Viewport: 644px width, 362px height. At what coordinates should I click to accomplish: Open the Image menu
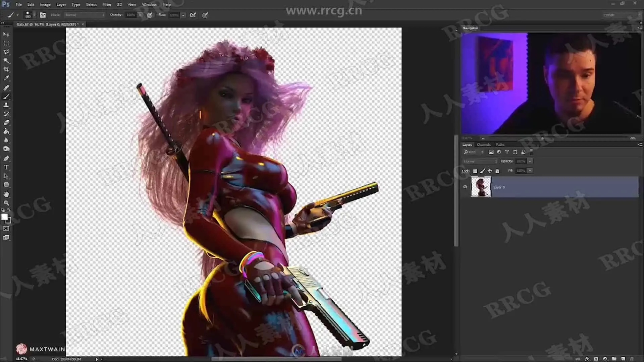45,5
